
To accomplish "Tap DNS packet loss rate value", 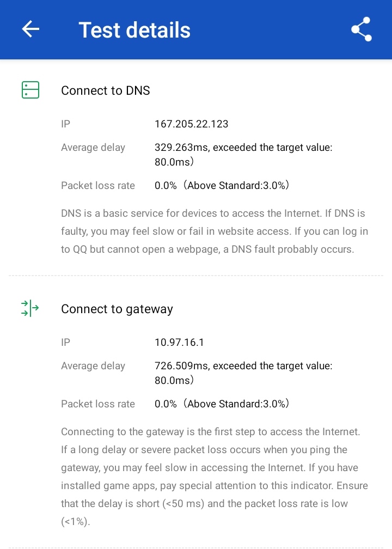I will pyautogui.click(x=222, y=186).
